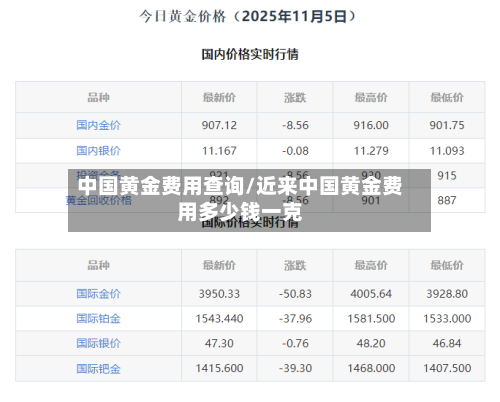Select the 品种 header in the international table

98,265
